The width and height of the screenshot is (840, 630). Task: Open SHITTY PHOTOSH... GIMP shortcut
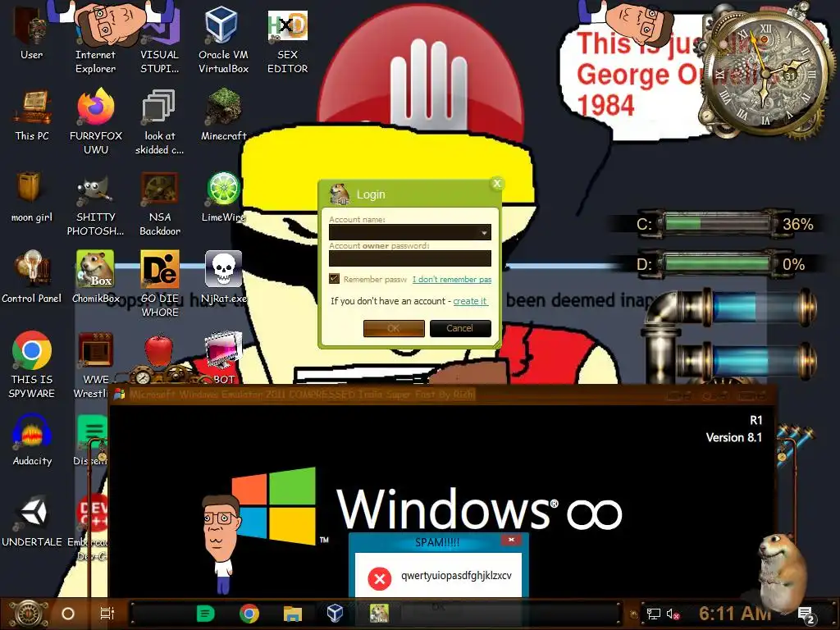click(96, 203)
